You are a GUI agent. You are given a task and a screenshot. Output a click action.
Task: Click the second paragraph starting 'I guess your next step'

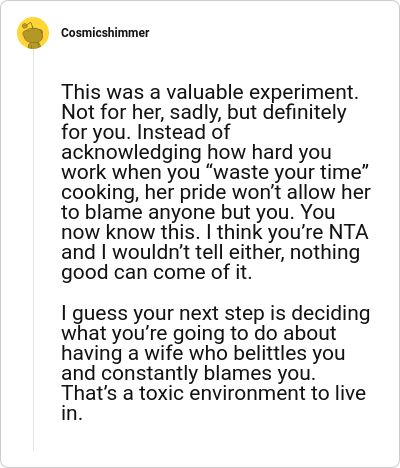click(x=216, y=363)
